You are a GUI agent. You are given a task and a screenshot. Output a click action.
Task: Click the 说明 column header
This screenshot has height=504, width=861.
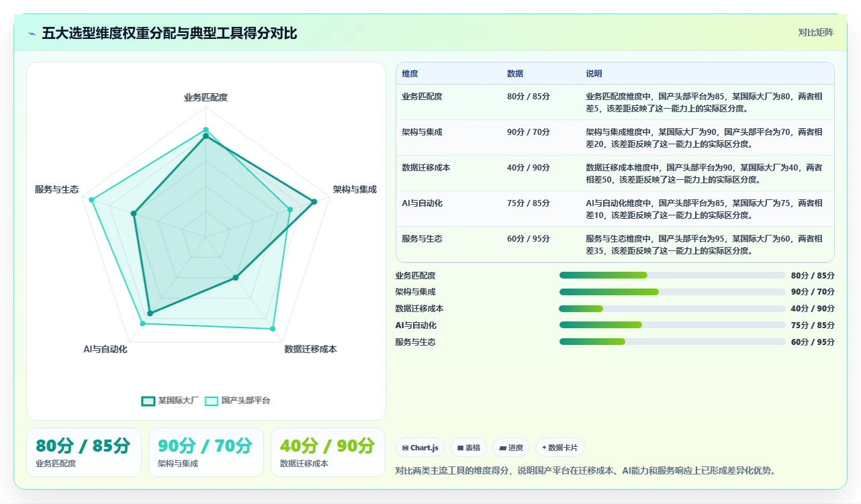[x=594, y=74]
